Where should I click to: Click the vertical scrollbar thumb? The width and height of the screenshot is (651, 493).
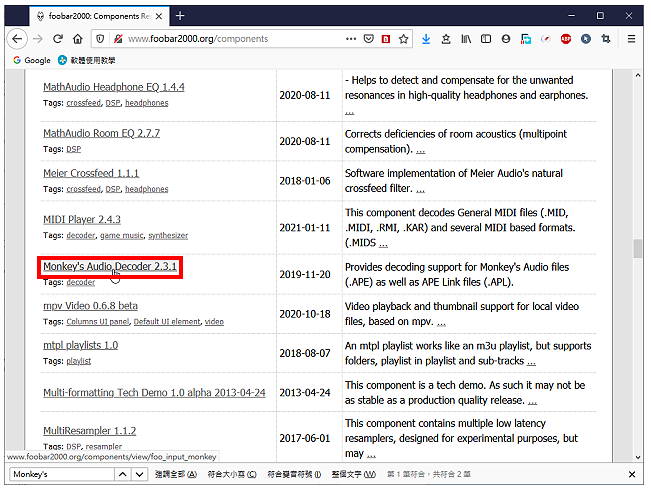click(638, 249)
